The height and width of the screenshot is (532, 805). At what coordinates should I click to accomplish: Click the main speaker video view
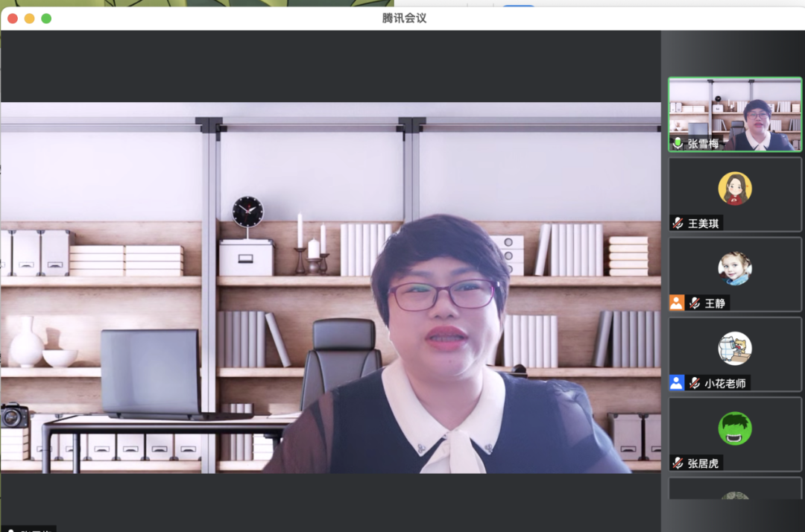click(x=331, y=288)
